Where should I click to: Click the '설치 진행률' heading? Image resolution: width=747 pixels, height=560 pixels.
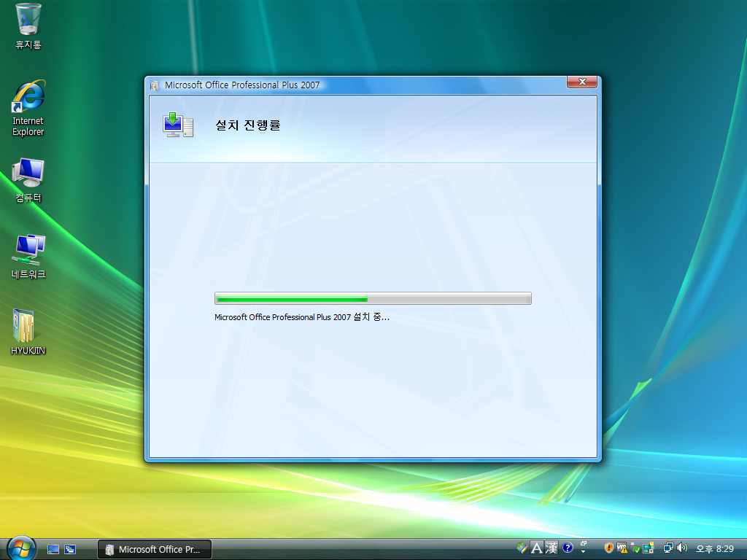pos(248,125)
